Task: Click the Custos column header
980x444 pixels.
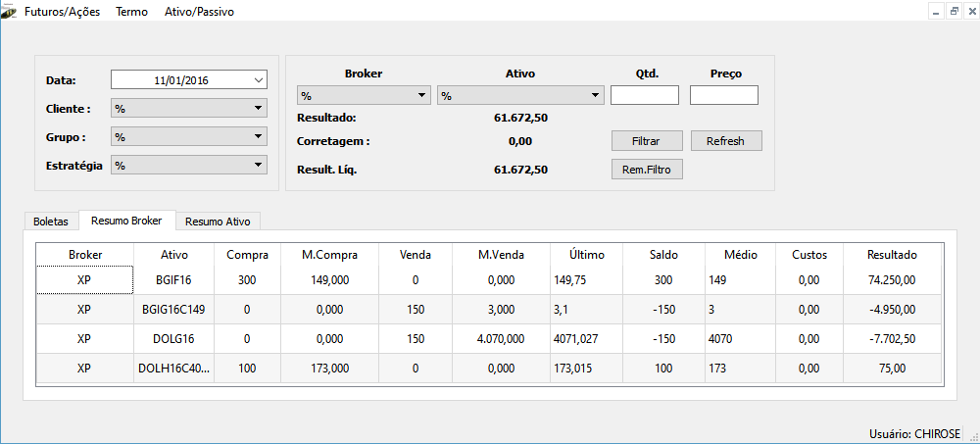Action: pos(809,255)
